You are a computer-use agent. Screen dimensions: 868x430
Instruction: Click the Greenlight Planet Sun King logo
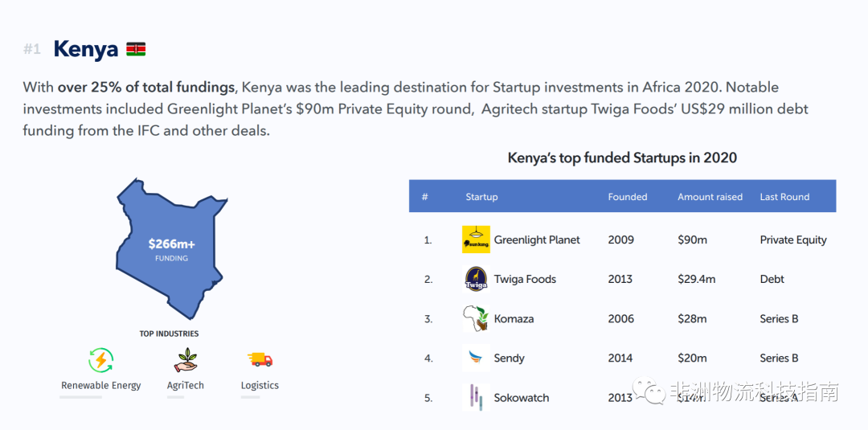(x=476, y=240)
